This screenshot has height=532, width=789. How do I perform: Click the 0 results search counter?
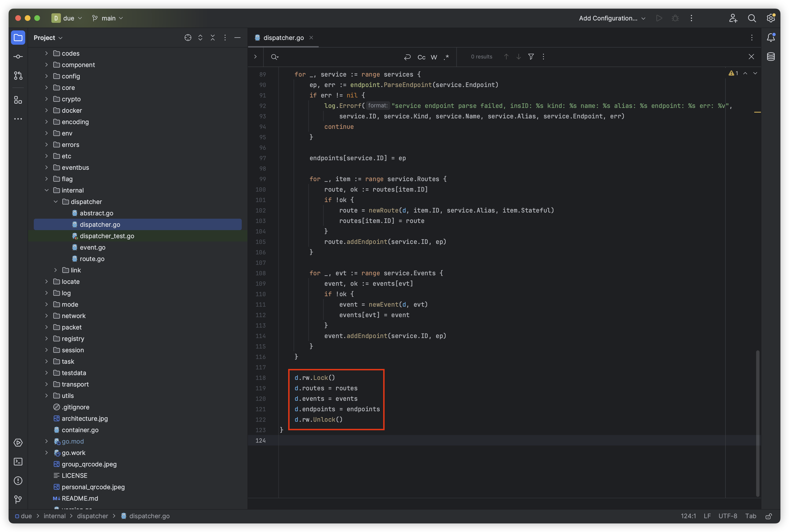[481, 57]
